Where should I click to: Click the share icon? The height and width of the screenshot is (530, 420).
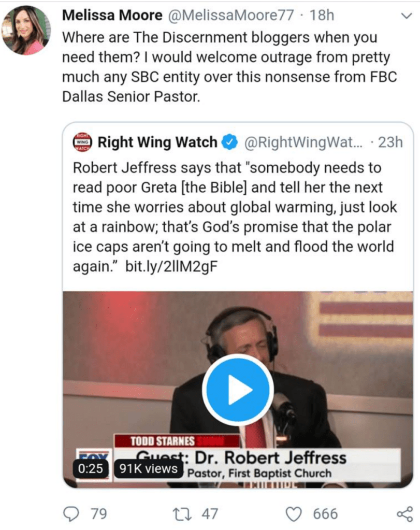click(404, 513)
